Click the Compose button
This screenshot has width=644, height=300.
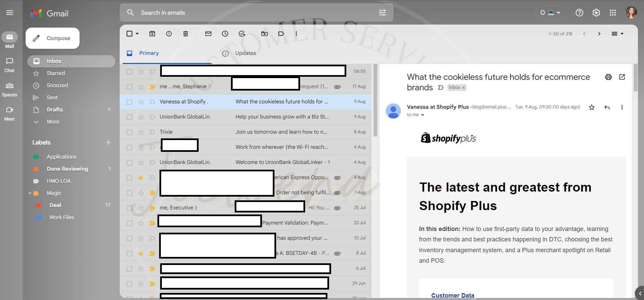click(x=53, y=38)
